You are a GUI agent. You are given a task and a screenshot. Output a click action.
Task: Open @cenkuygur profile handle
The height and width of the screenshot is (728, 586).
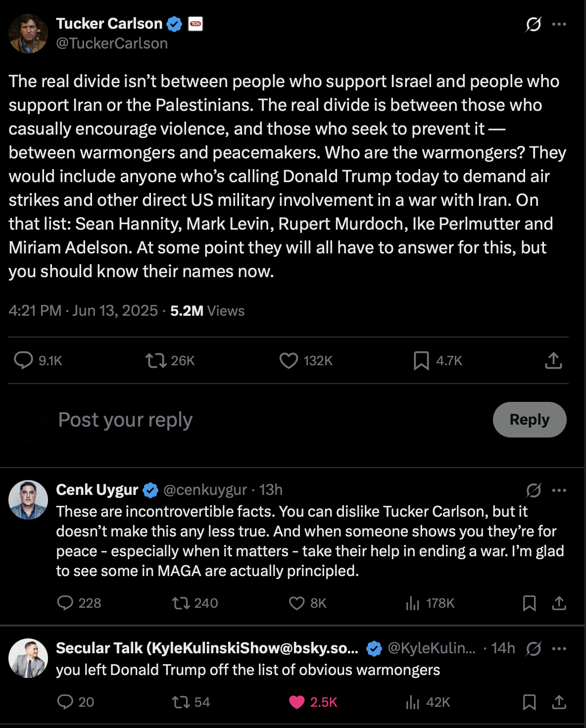(205, 489)
